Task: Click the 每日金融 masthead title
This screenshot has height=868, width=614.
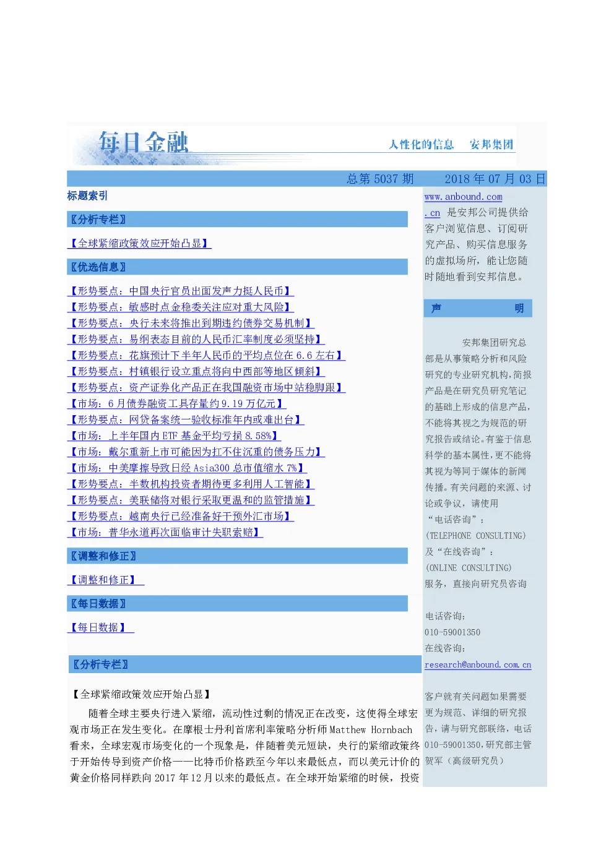Action: (144, 142)
